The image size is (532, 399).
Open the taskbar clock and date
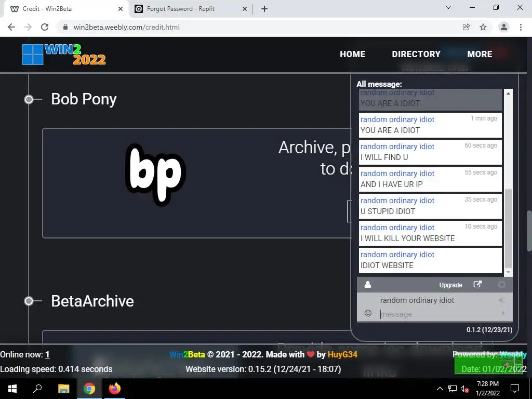tap(487, 389)
